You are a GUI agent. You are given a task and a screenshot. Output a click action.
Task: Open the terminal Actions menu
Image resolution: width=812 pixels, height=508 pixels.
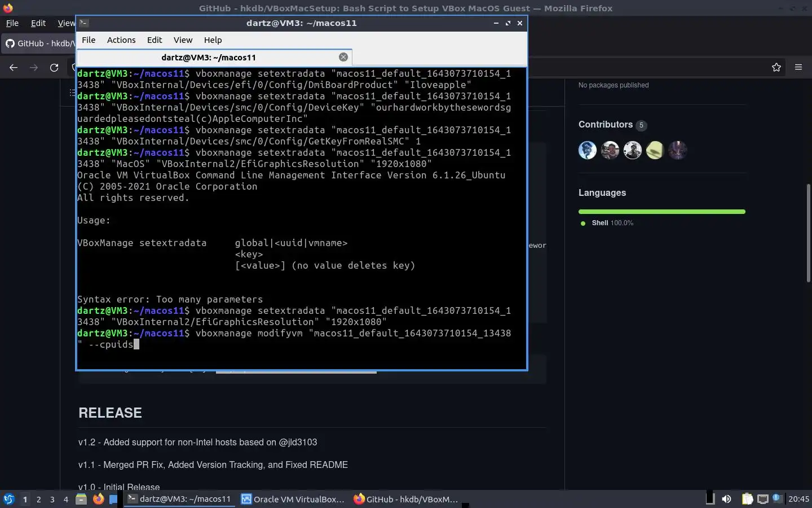pos(121,40)
